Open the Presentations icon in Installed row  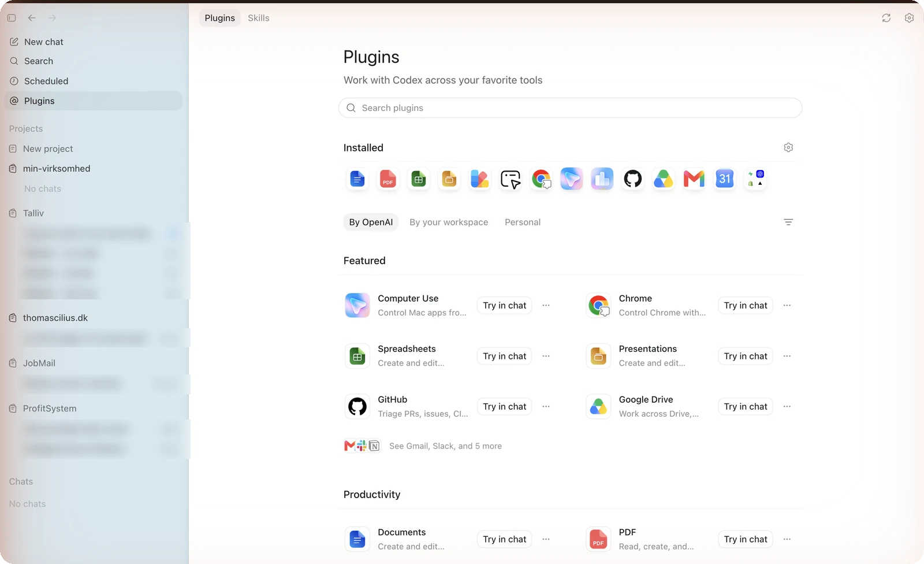[x=449, y=179]
